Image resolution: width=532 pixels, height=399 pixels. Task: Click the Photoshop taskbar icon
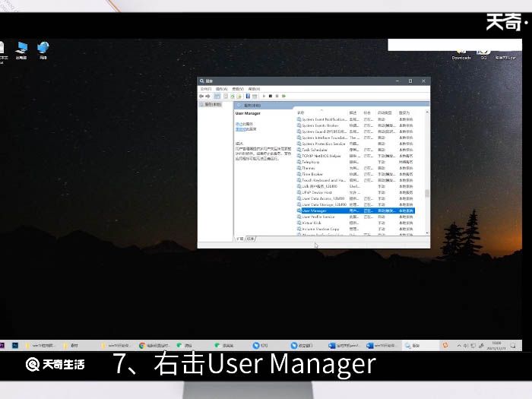click(15, 345)
